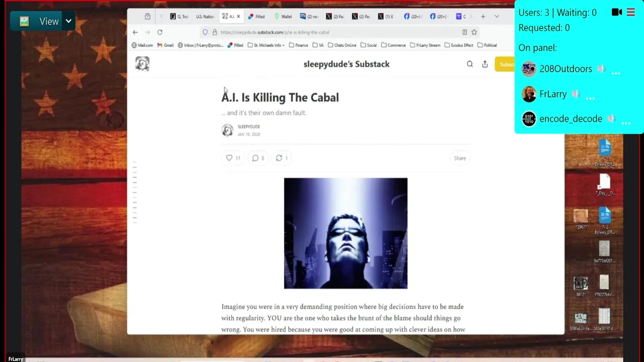
Task: Reload the page with refresh icon
Action: click(x=159, y=32)
